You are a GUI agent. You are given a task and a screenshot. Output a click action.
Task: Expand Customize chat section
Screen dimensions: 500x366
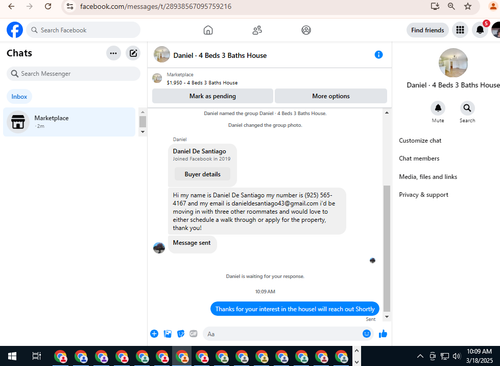point(420,141)
